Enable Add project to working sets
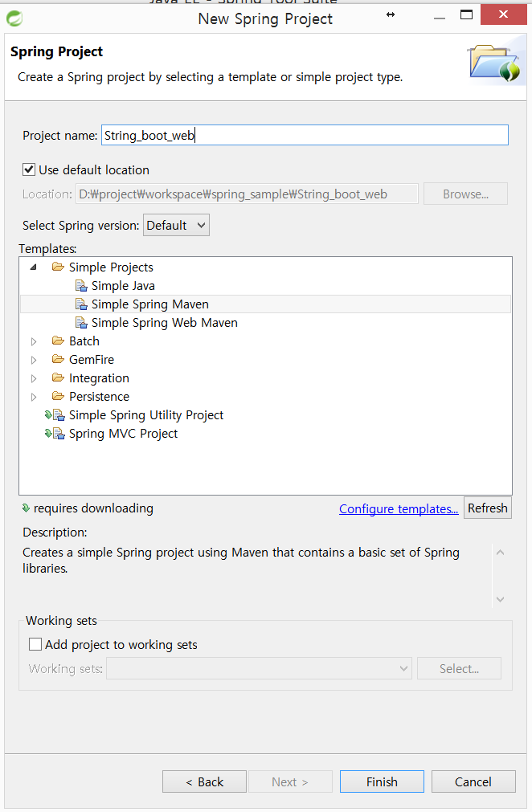The image size is (532, 812). tap(35, 644)
